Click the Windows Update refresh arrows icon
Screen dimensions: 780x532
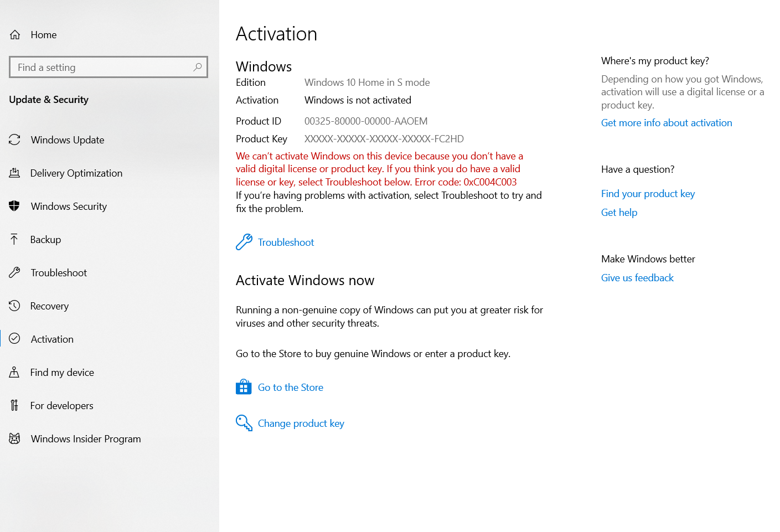coord(14,140)
